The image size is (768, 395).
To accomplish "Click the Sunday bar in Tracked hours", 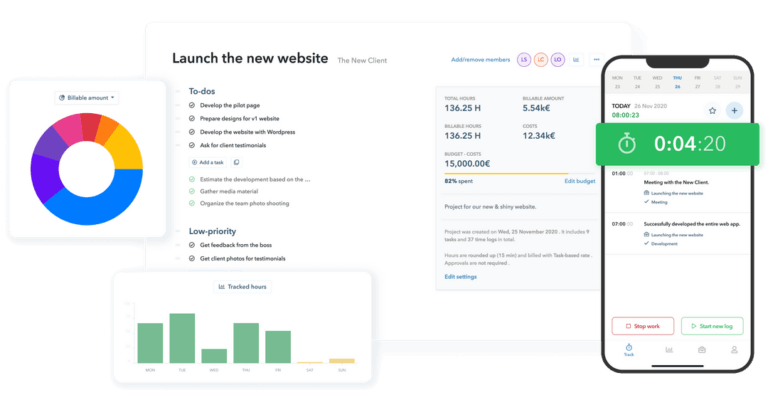I will (x=342, y=361).
